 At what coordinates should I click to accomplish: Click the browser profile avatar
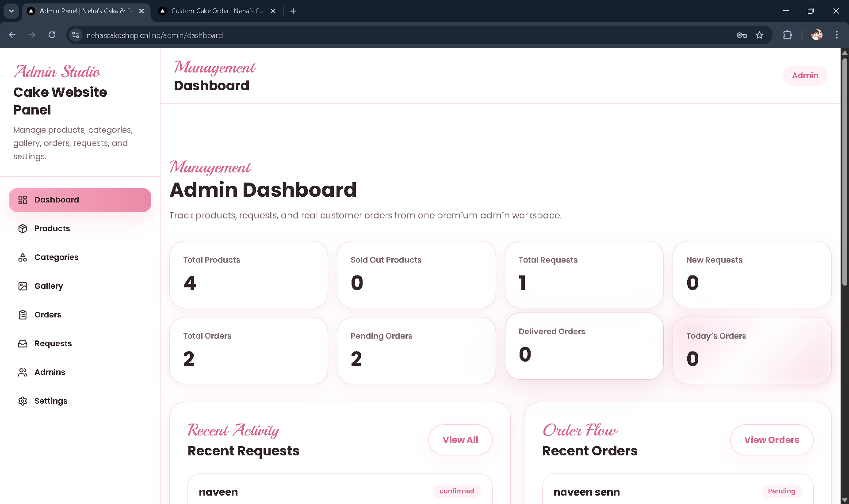click(817, 35)
